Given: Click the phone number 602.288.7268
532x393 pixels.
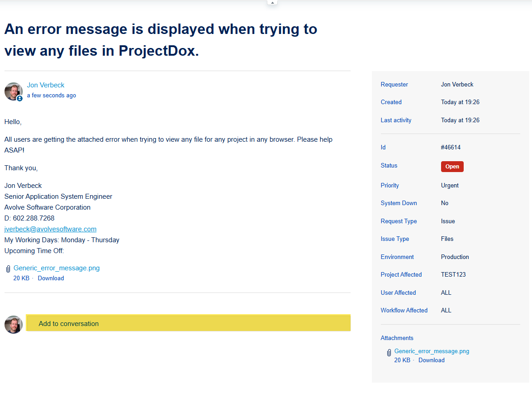Looking at the screenshot, I should coord(33,218).
